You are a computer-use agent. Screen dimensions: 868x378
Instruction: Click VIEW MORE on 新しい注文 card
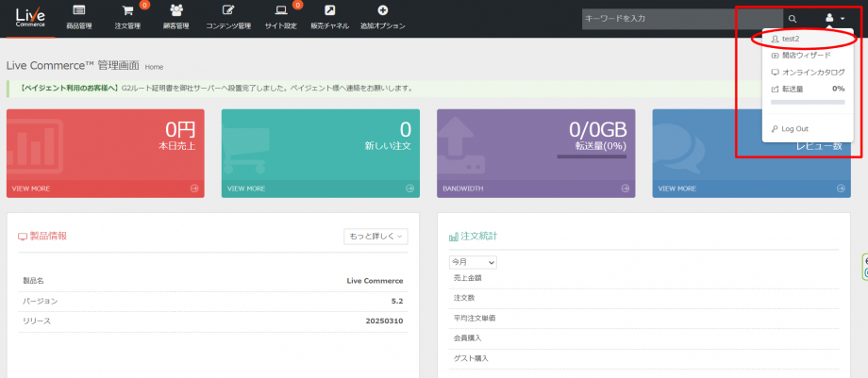[x=246, y=189]
